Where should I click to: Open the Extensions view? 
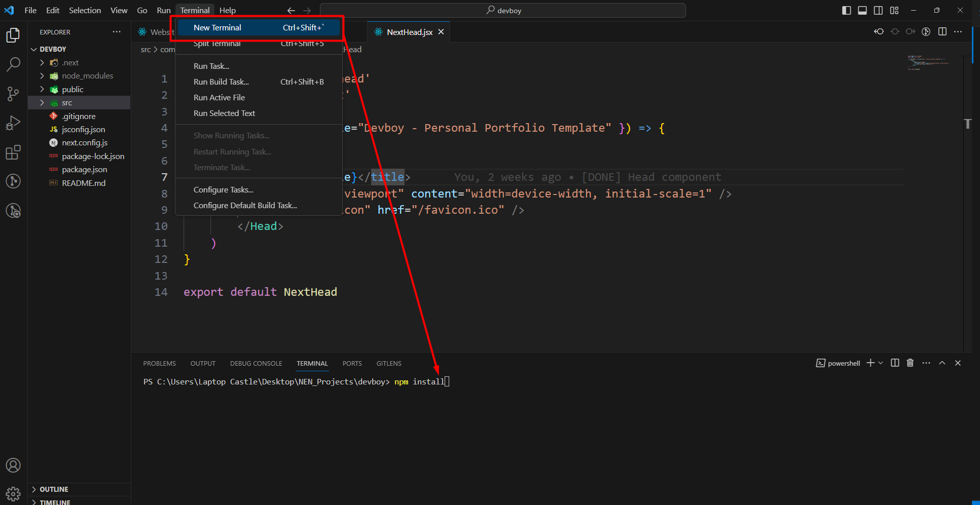point(13,152)
